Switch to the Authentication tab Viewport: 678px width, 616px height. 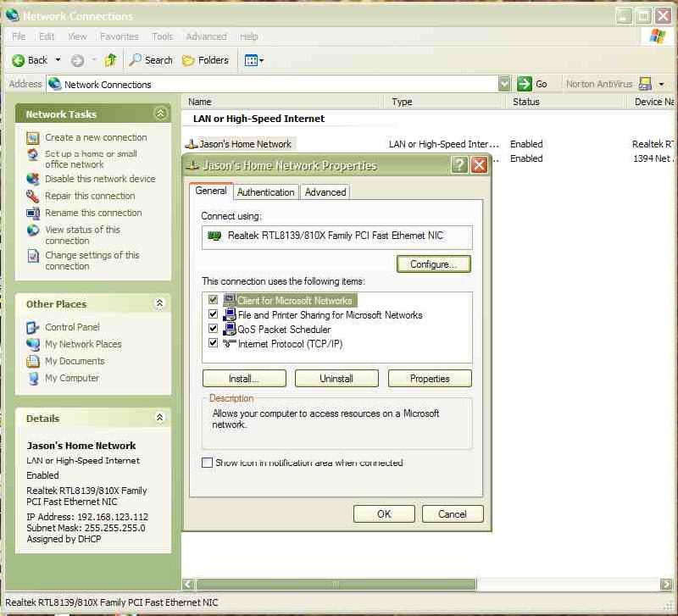click(266, 192)
